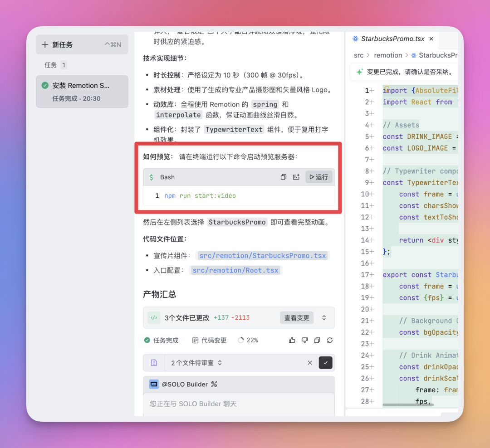
Task: Click the file review icon left of 2个文件待审查
Action: pyautogui.click(x=154, y=363)
